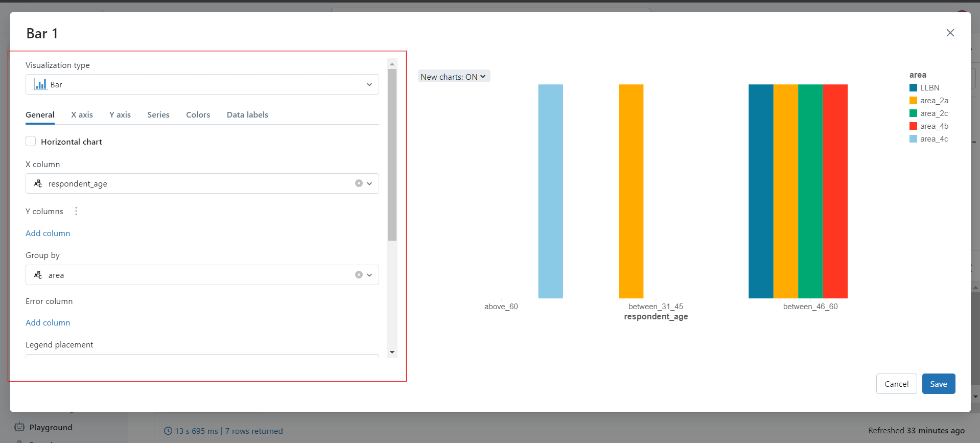This screenshot has height=443, width=980.
Task: Open the X axis tab
Action: click(x=82, y=115)
